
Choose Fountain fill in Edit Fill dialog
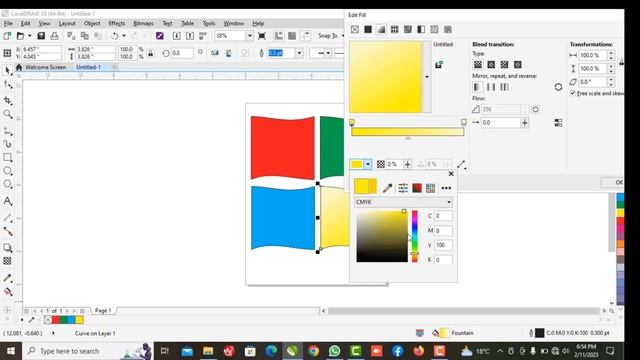[x=381, y=29]
